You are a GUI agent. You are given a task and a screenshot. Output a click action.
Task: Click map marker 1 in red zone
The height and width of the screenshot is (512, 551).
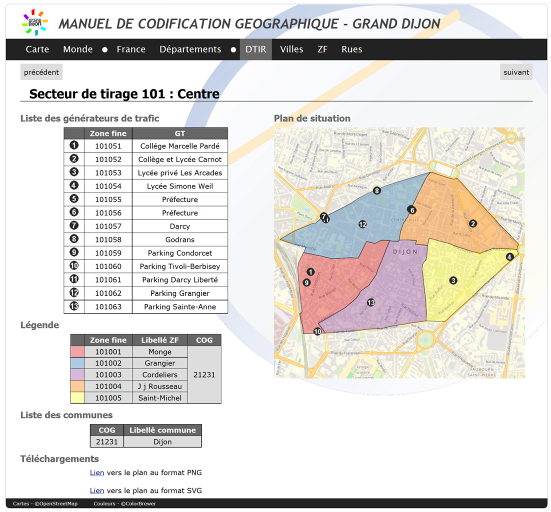tap(311, 272)
